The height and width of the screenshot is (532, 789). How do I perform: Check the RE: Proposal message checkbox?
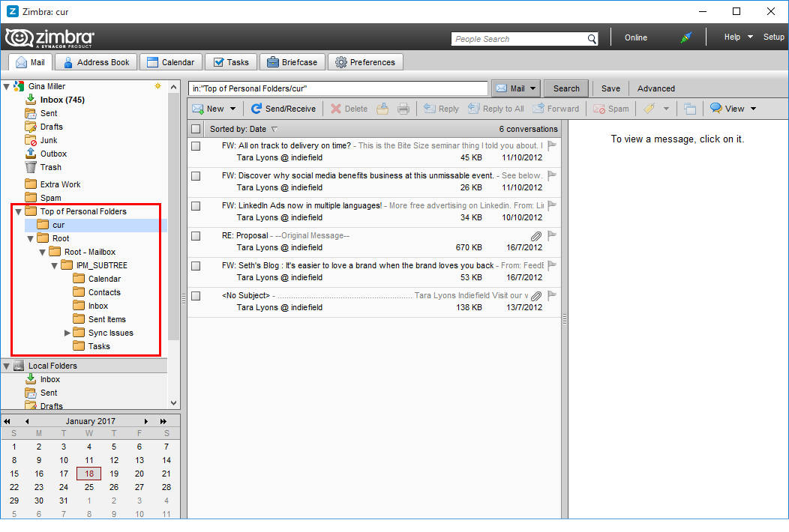pyautogui.click(x=196, y=236)
